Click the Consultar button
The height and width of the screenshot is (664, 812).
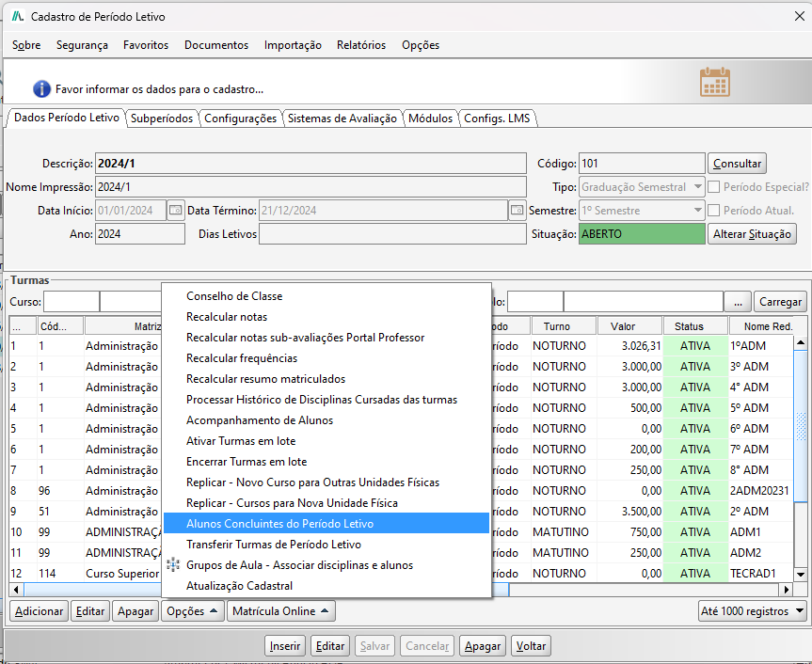tap(737, 164)
